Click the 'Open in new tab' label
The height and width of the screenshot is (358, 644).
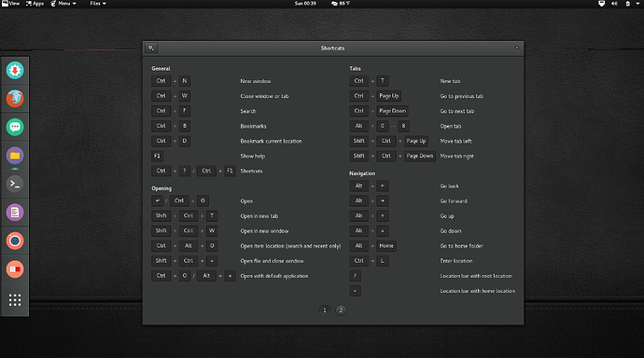click(x=259, y=216)
